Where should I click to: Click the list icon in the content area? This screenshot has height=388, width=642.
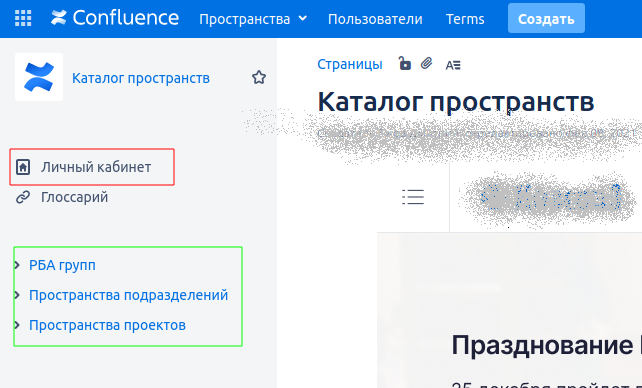tap(413, 197)
